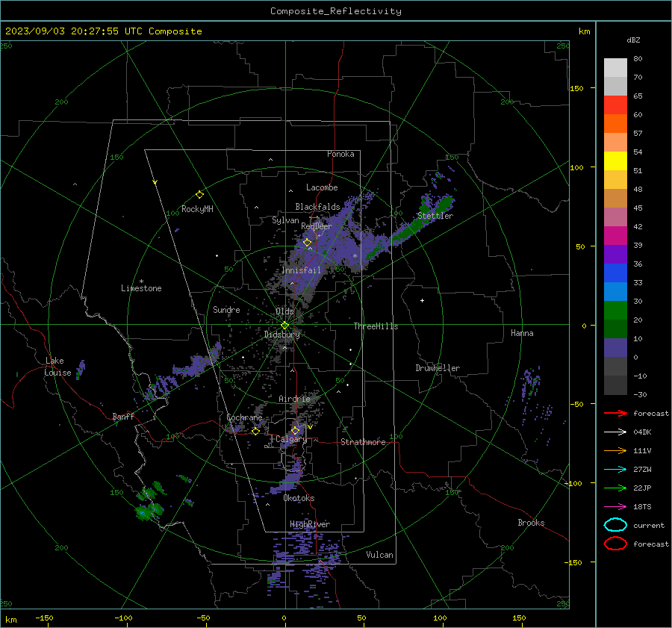Click the yellow diamond marker near RockyMH
Screen dimensions: 672x628
coord(199,195)
